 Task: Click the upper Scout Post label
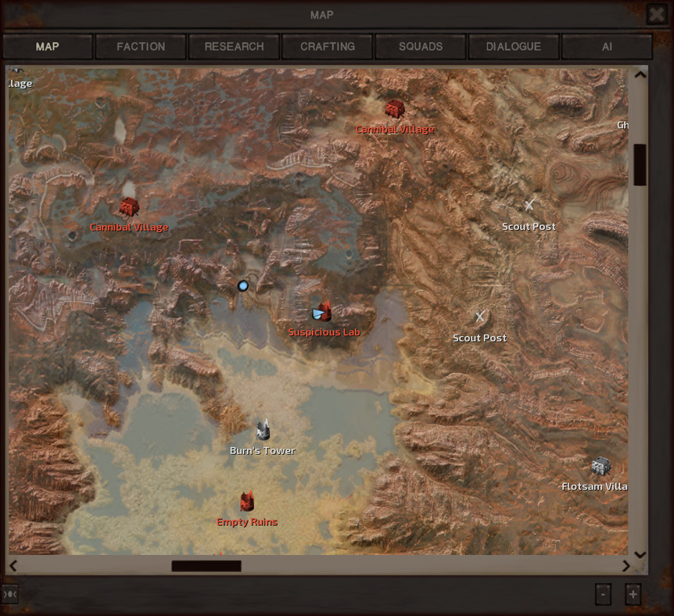[x=529, y=226]
